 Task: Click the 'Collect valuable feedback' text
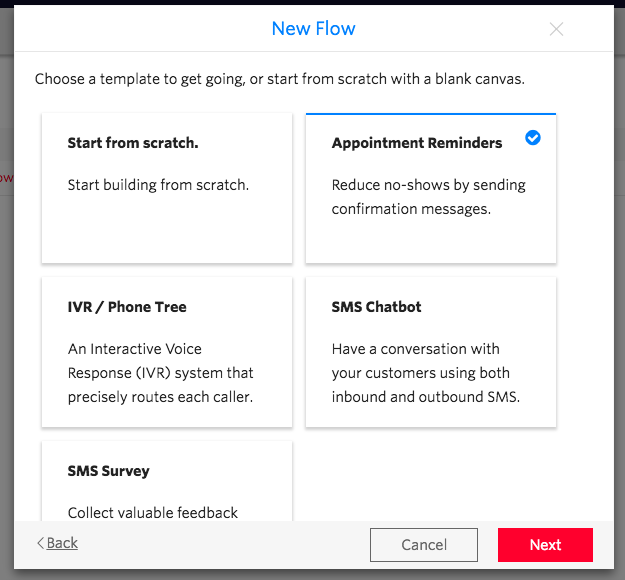point(153,513)
